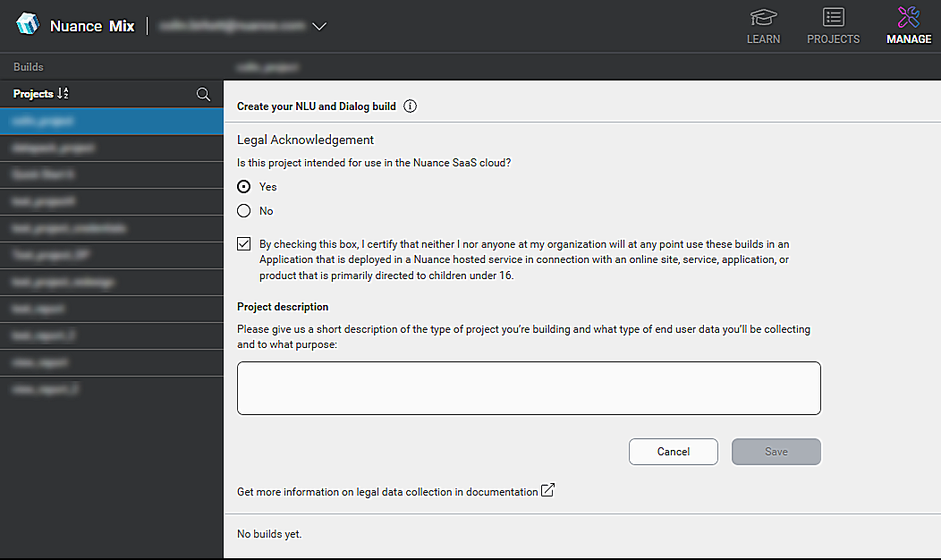Select the second project in the sidebar list

click(x=112, y=147)
